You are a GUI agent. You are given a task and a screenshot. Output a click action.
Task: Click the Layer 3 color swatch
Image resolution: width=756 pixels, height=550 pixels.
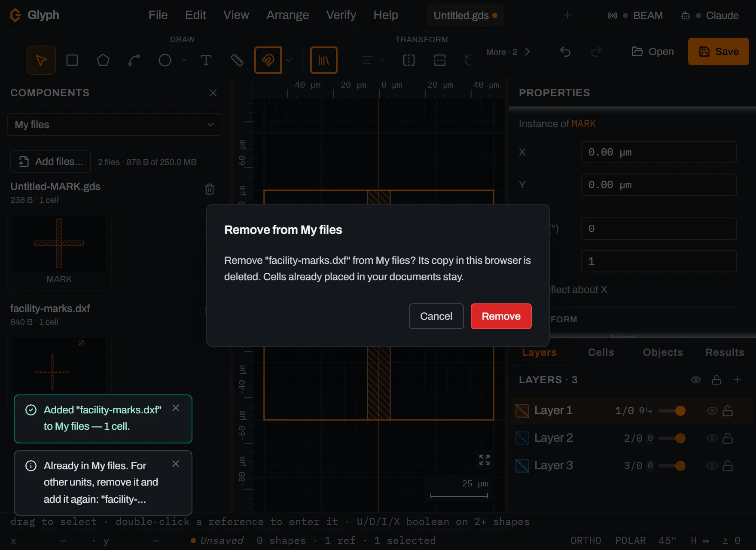click(522, 466)
